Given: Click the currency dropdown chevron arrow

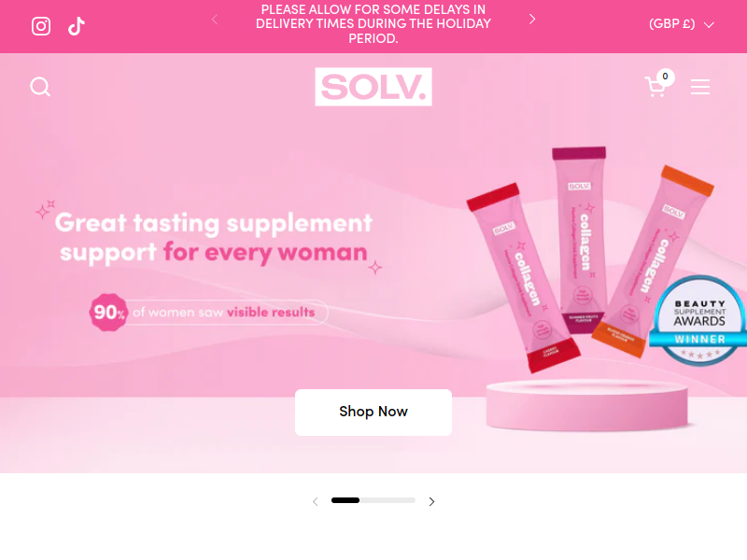Looking at the screenshot, I should pyautogui.click(x=709, y=25).
